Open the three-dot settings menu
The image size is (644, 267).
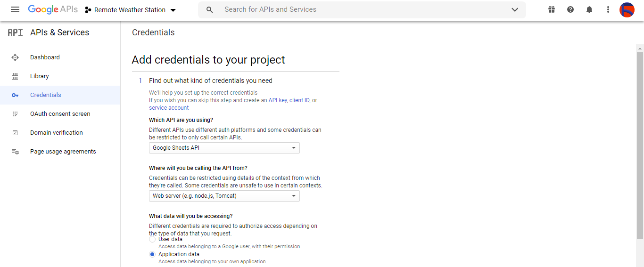click(x=608, y=10)
